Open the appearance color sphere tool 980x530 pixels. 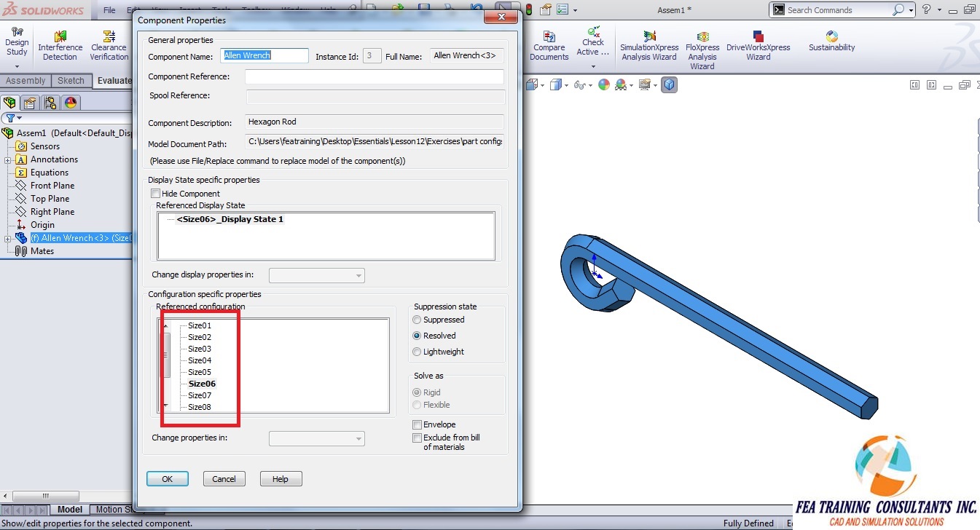(x=603, y=84)
